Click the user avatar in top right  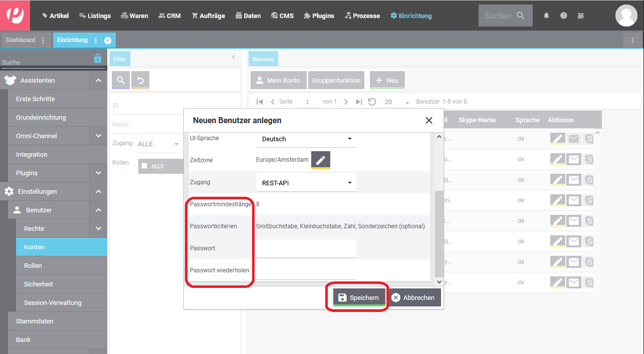626,16
